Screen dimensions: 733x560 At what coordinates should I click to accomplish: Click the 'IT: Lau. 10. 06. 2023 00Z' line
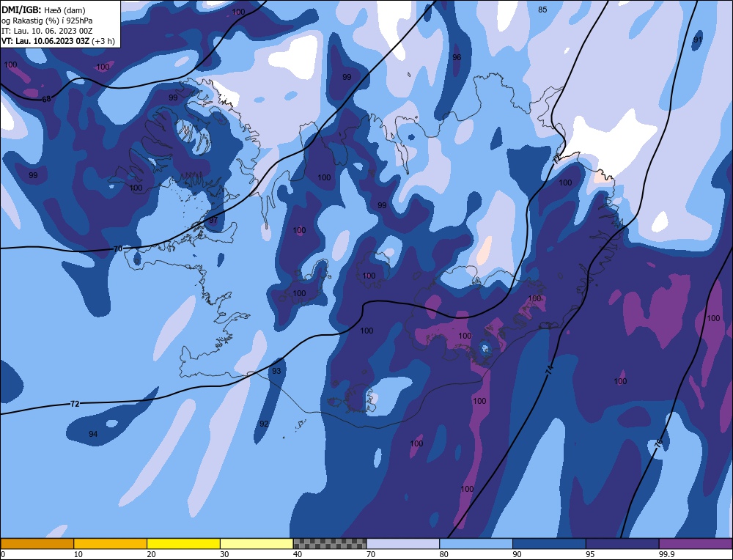pos(47,31)
